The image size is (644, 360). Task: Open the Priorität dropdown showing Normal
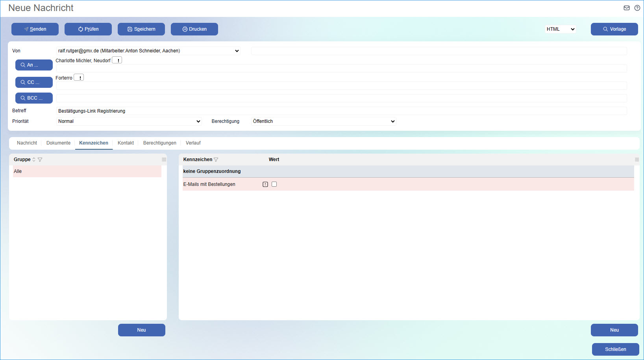click(129, 121)
